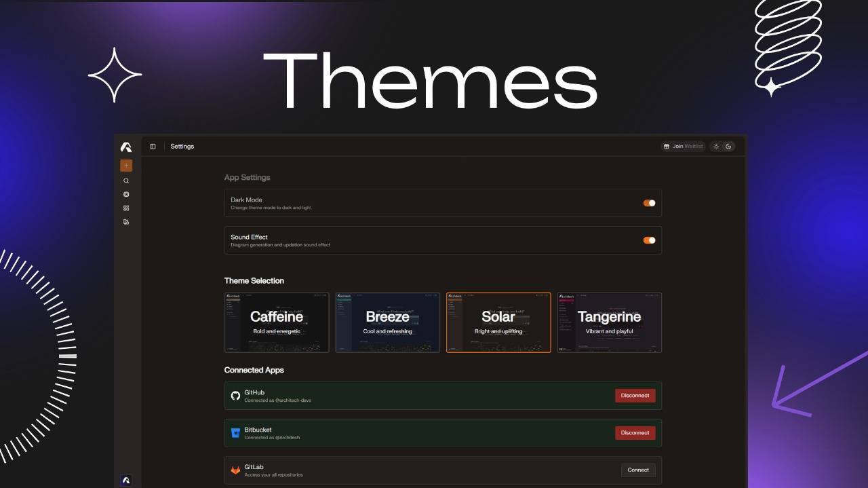Toggle the Dark Mode switch off

(x=648, y=202)
